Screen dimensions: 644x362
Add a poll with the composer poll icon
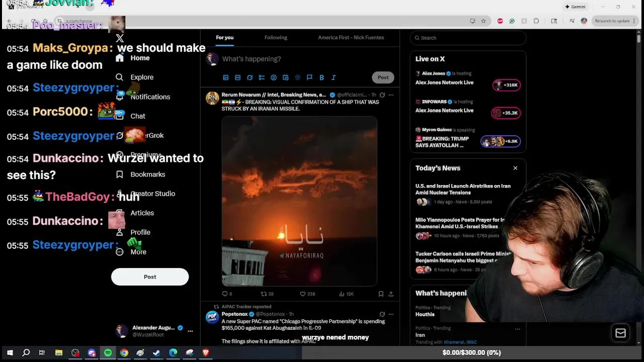pyautogui.click(x=262, y=77)
